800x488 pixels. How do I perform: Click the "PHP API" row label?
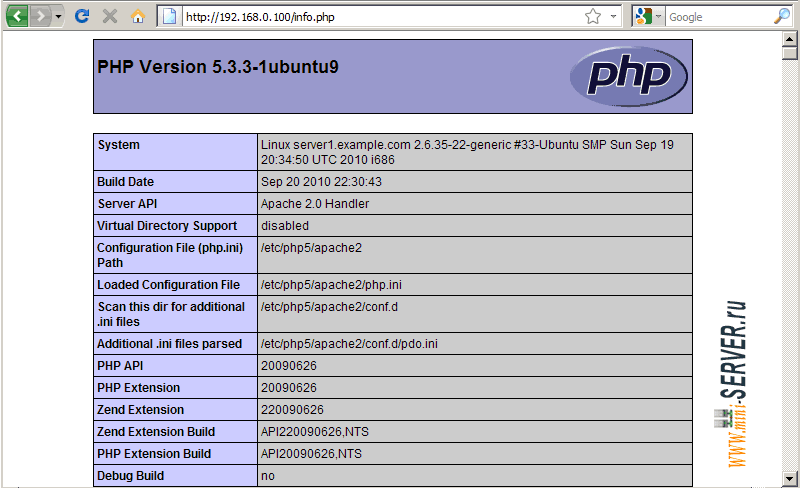click(120, 366)
